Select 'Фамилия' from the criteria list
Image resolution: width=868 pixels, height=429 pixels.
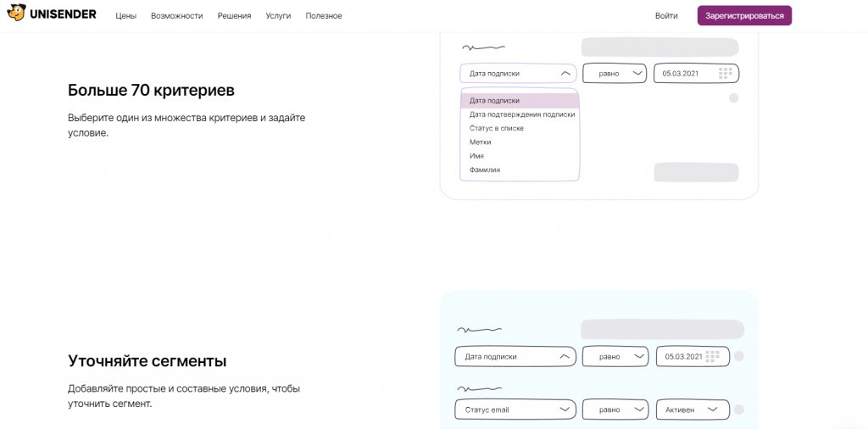pos(485,170)
